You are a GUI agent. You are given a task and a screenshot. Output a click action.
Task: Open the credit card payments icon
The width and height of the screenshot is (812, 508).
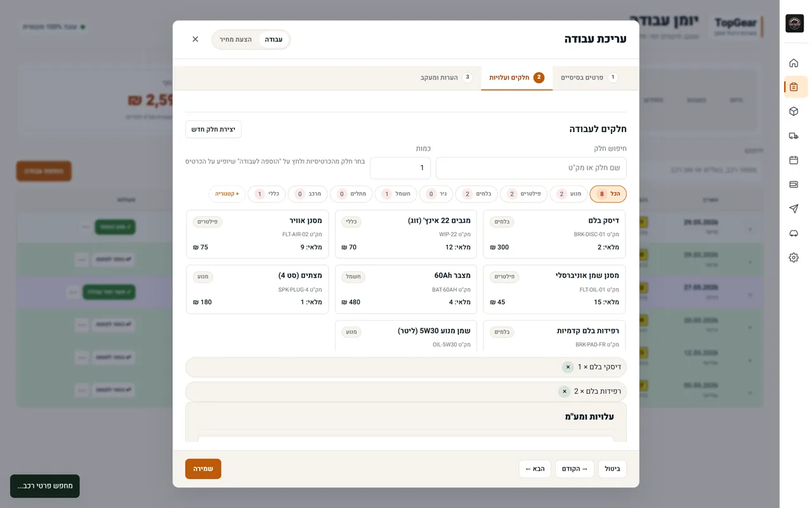[794, 184]
